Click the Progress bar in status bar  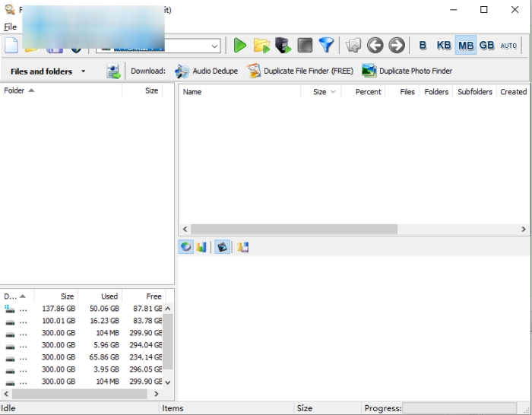(x=459, y=408)
